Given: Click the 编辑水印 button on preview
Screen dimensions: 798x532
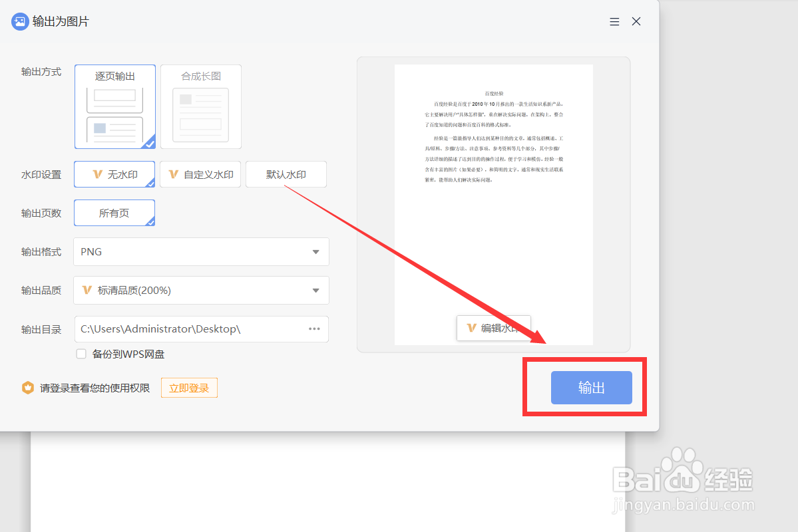Looking at the screenshot, I should click(494, 328).
